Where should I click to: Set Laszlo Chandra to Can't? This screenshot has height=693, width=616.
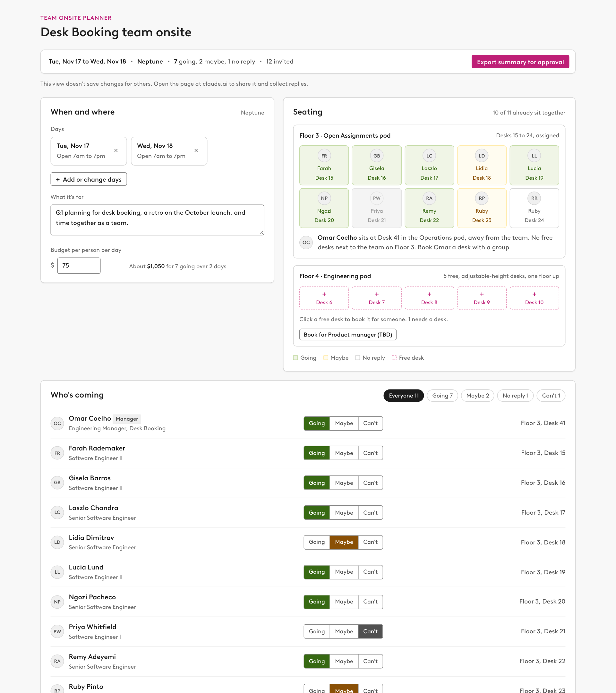click(x=370, y=513)
